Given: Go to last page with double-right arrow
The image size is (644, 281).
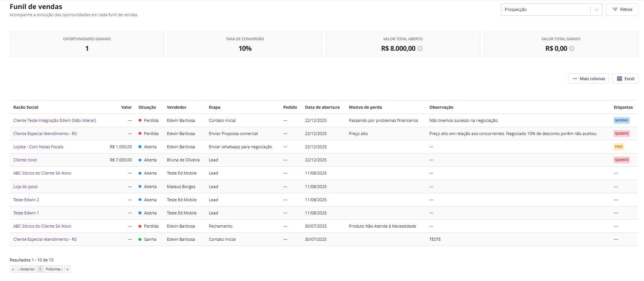Looking at the screenshot, I should click(67, 269).
